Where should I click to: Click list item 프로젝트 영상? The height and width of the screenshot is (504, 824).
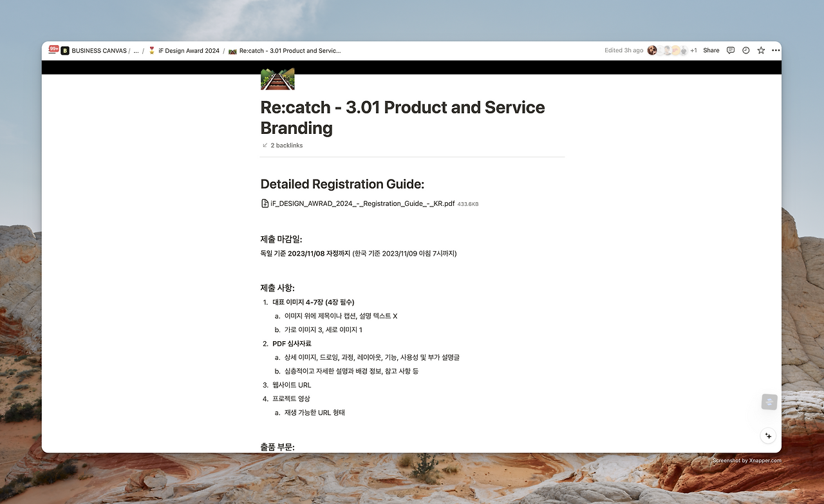291,399
